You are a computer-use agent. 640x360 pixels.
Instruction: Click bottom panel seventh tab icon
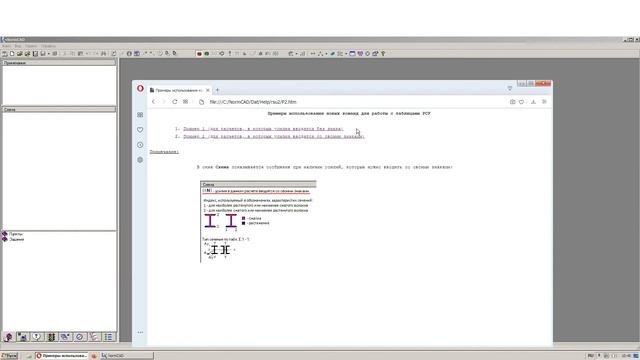click(x=94, y=337)
